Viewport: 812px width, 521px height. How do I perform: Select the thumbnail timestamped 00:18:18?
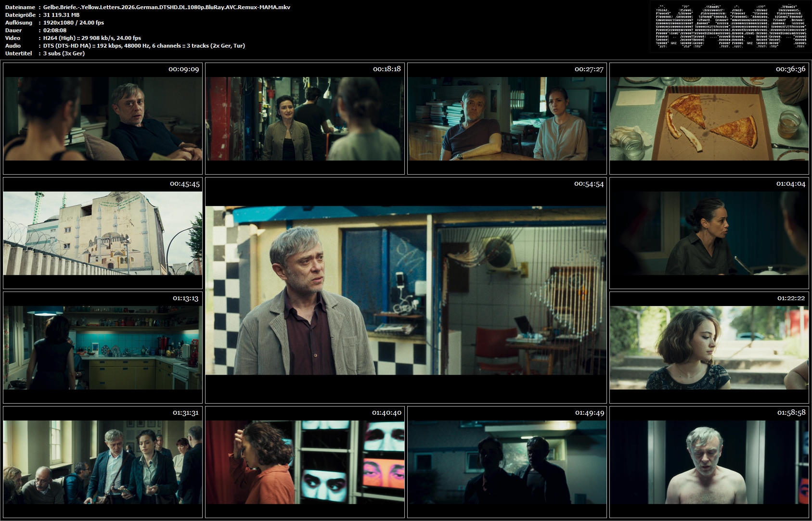click(x=305, y=118)
